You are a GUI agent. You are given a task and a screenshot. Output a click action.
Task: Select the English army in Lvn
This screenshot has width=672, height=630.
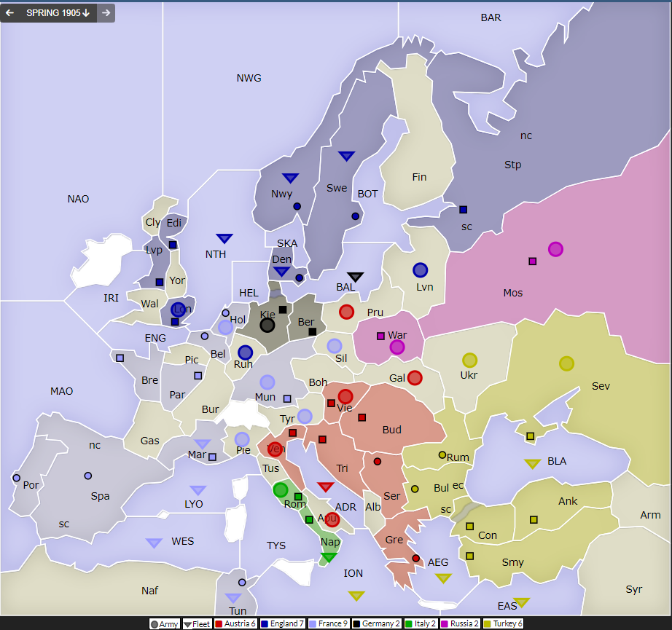coord(421,270)
